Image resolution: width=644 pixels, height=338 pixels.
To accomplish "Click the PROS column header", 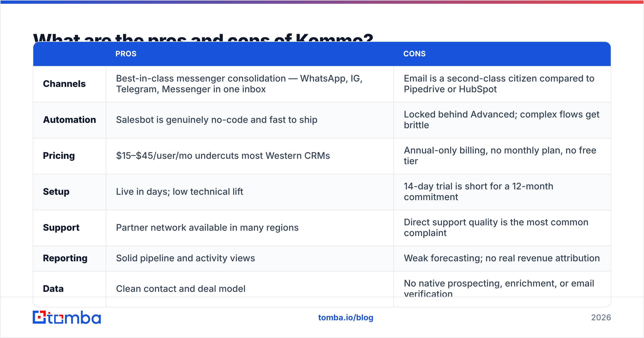I will pos(126,54).
